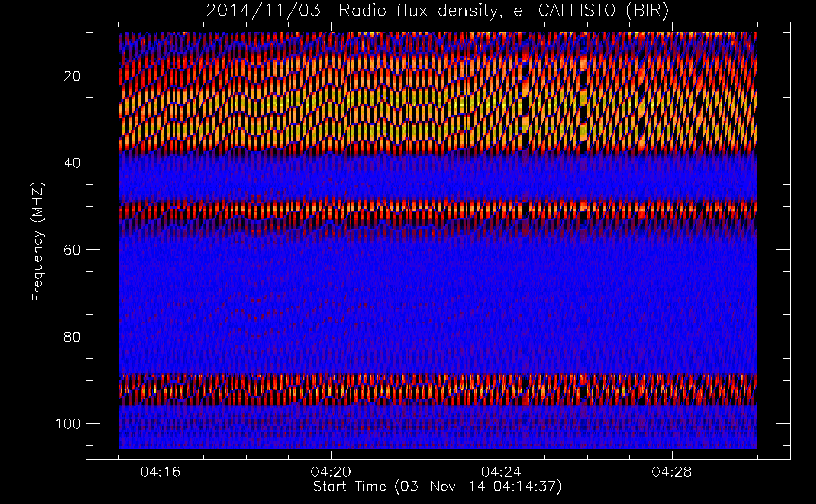Click the frequency tick label '40'
The width and height of the screenshot is (816, 504).
(73, 163)
